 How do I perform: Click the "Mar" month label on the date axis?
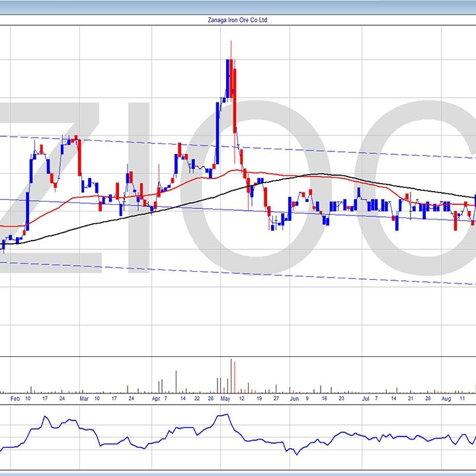[x=83, y=399]
